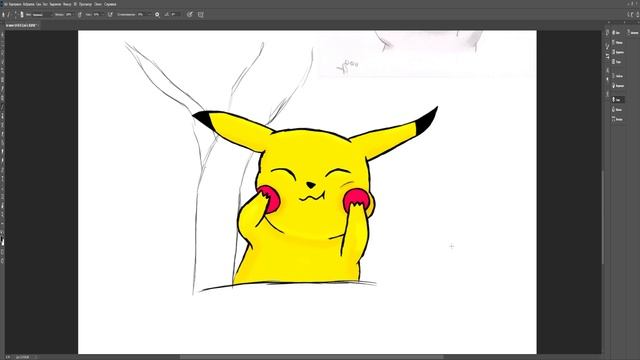Screen dimensions: 640x360
Task: Click the foreground color swatch
Action: click(2, 240)
